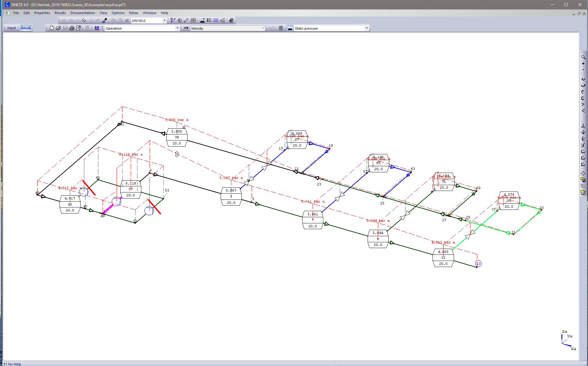Viewport: 588px width, 366px height.
Task: Open the Documentation menu
Action: tap(83, 13)
